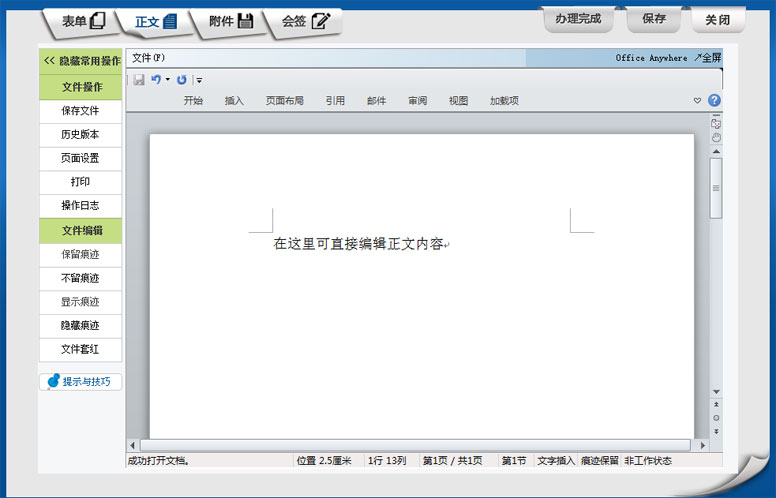
Task: Click the 文件操作 section header
Action: [81, 87]
